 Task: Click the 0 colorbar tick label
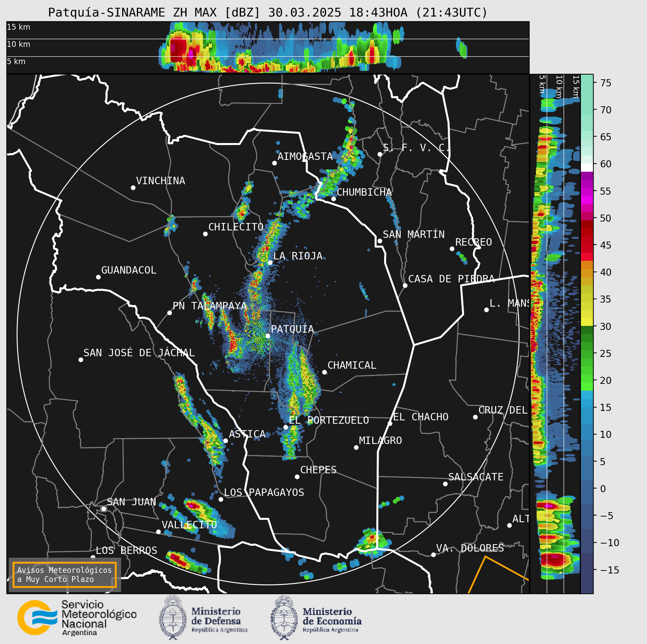pyautogui.click(x=603, y=489)
